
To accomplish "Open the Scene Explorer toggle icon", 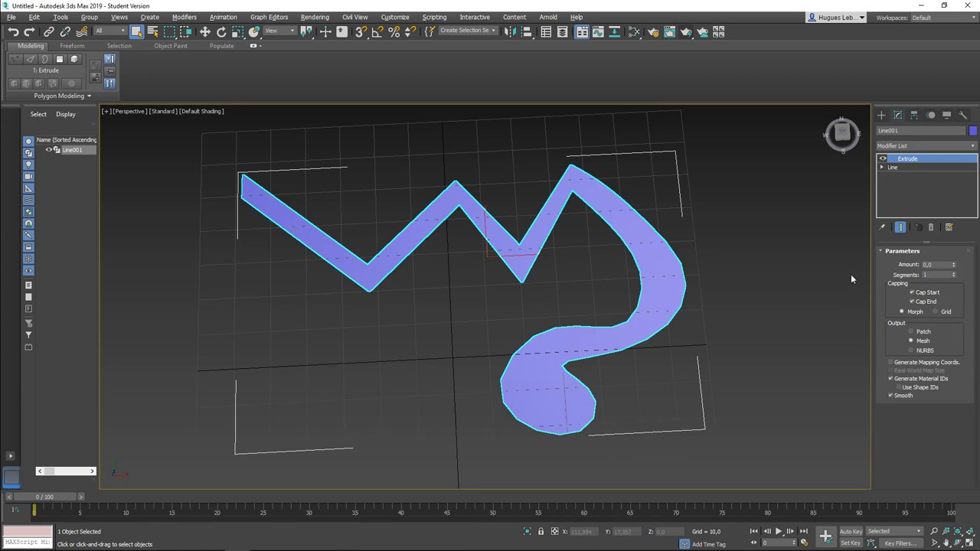I will pyautogui.click(x=546, y=31).
